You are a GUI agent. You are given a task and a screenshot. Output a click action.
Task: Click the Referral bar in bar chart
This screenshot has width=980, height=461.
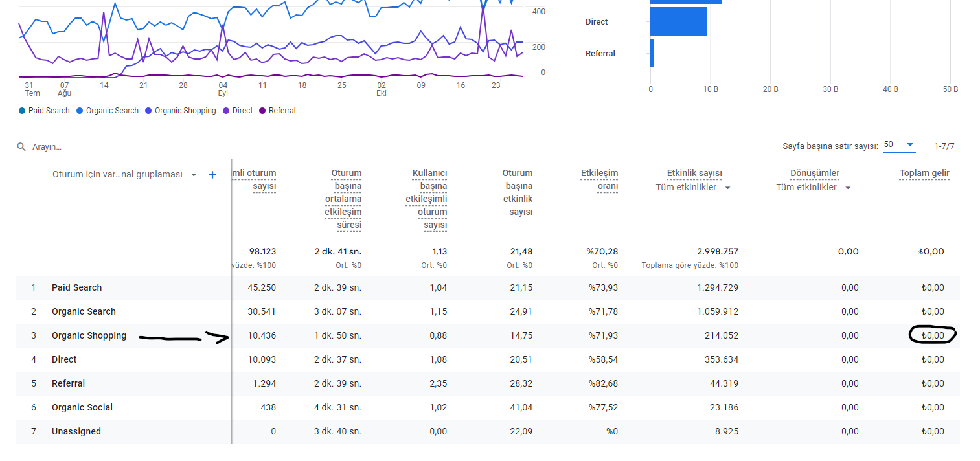pyautogui.click(x=652, y=53)
